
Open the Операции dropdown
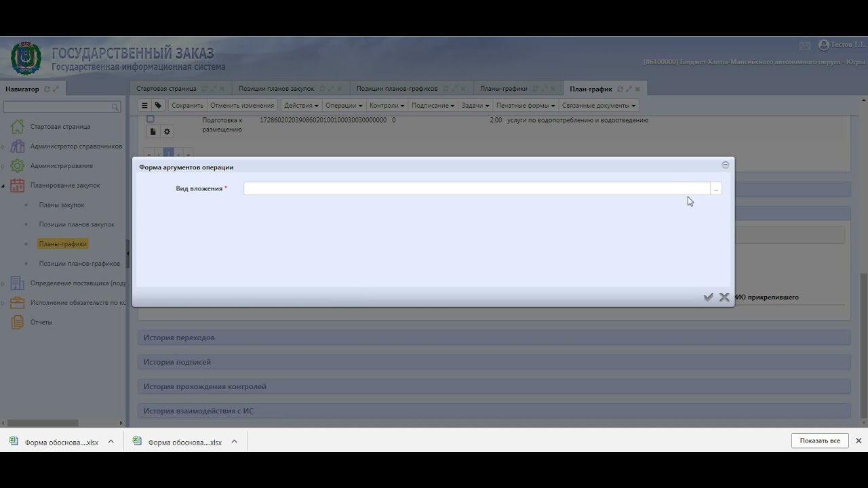(x=344, y=105)
